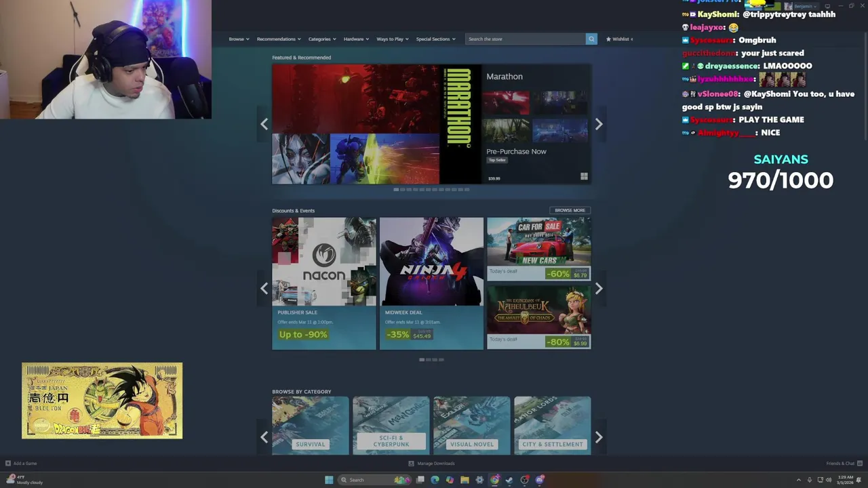Open the Nacon Publisher Sale card
Screen dimensions: 868x488
pyautogui.click(x=324, y=283)
